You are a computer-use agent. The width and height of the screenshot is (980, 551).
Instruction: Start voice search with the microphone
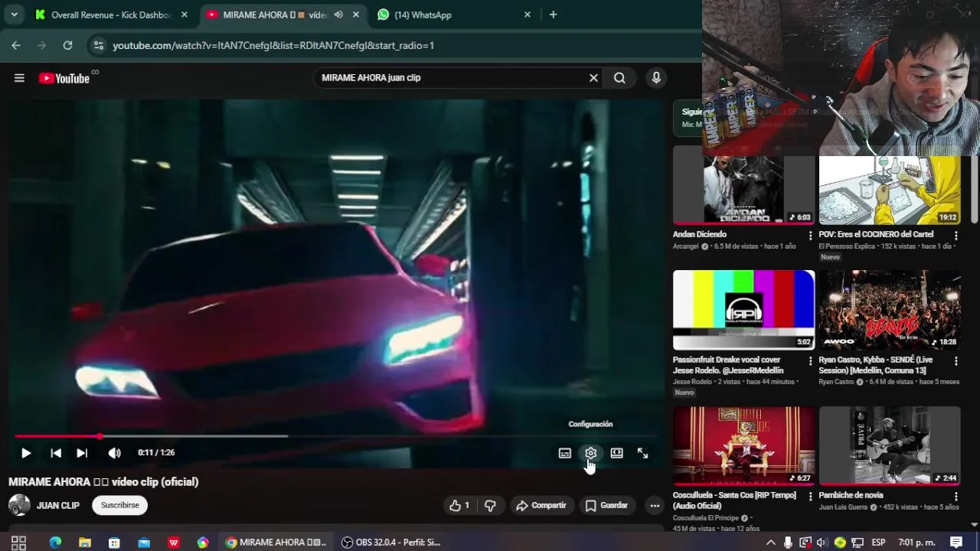pyautogui.click(x=655, y=77)
